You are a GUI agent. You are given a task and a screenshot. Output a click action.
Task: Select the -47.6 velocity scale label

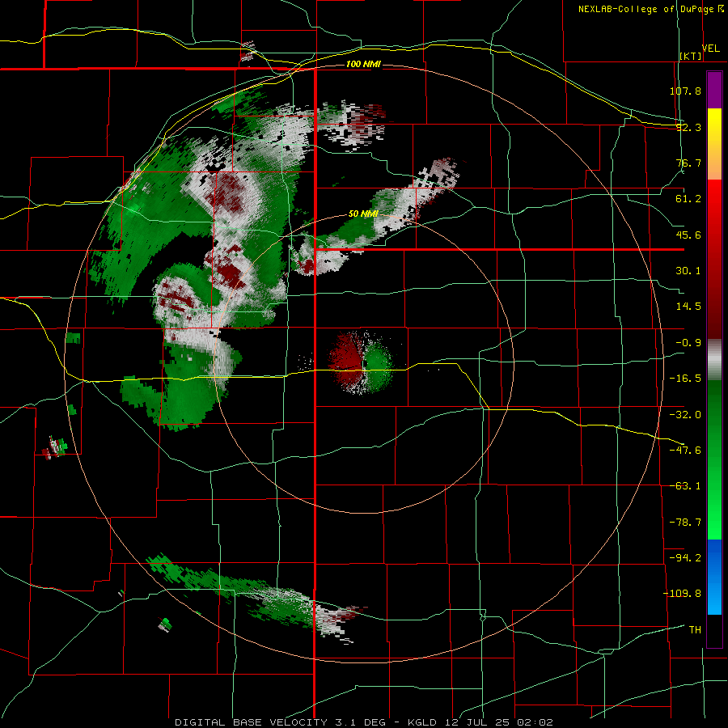[685, 451]
